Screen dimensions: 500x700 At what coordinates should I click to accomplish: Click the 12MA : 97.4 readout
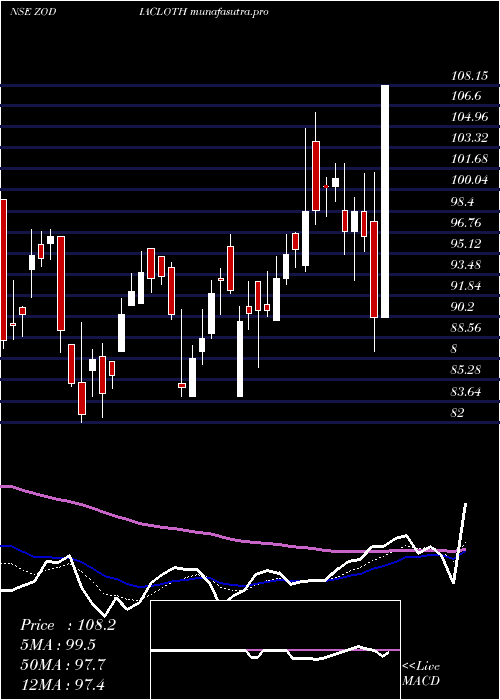[63, 684]
